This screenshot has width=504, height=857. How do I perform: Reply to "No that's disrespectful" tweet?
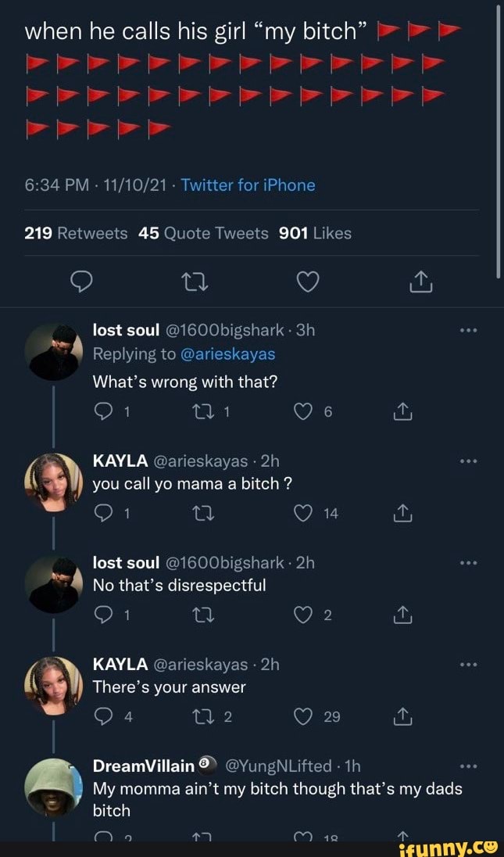point(103,615)
